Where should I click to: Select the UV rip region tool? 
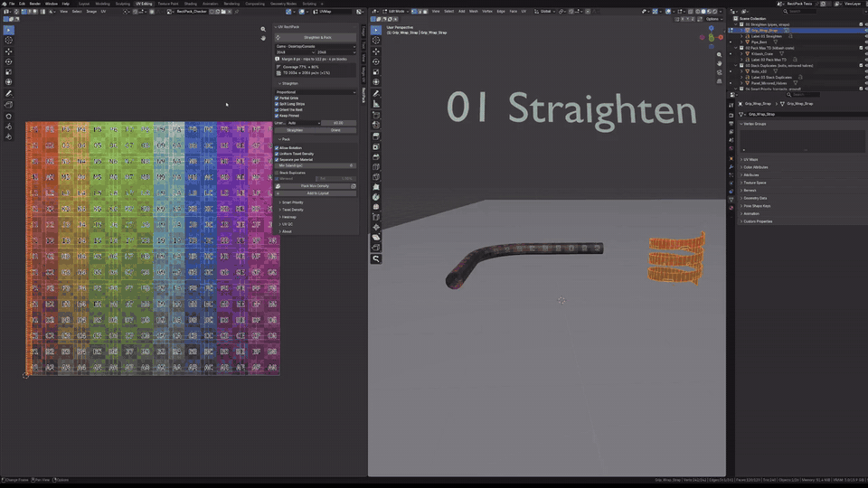click(8, 105)
